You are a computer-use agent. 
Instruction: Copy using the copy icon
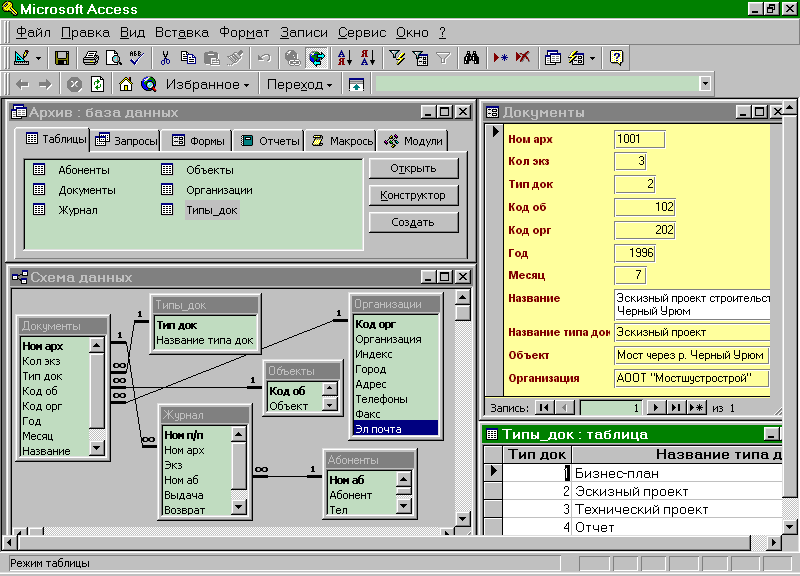click(x=188, y=58)
